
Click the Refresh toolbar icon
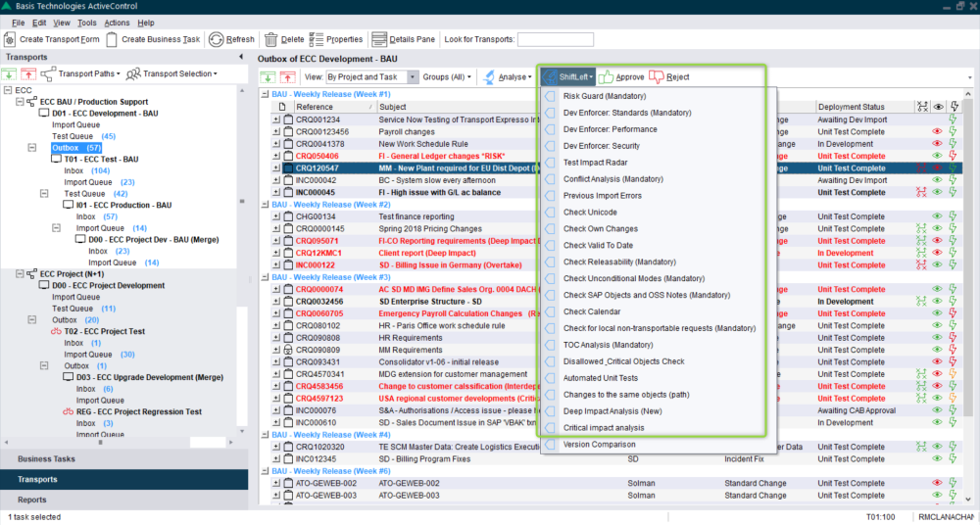216,39
